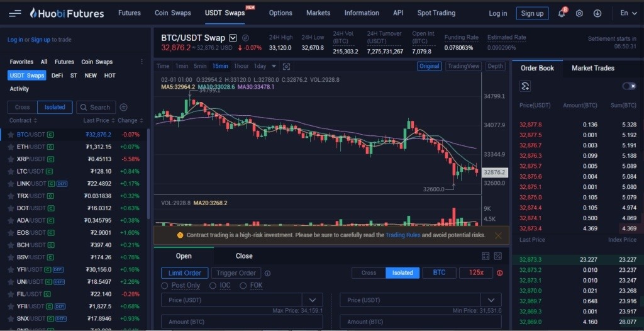Favorite the LTC/USDT contract star

click(x=11, y=171)
